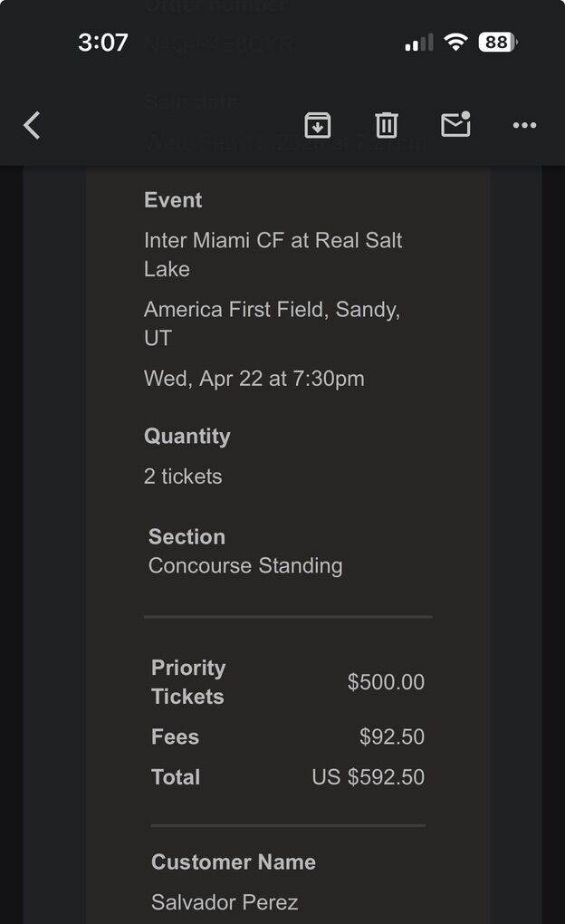This screenshot has height=924, width=565.
Task: Tap the customer name Salvador Perez
Action: (x=225, y=902)
